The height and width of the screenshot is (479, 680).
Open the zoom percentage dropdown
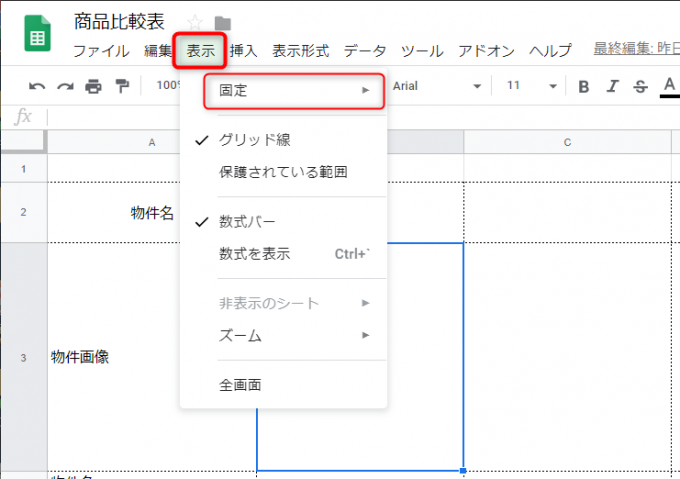point(168,85)
